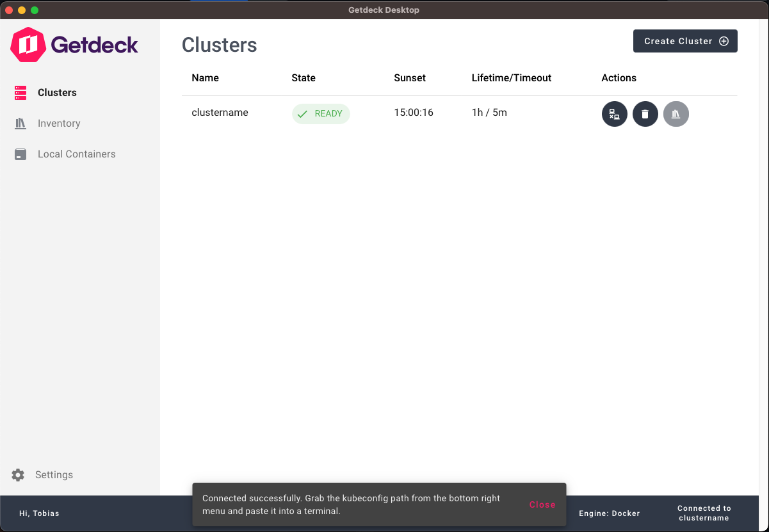This screenshot has height=532, width=769.
Task: Maximize the Getdeck Desktop window
Action: (x=35, y=10)
